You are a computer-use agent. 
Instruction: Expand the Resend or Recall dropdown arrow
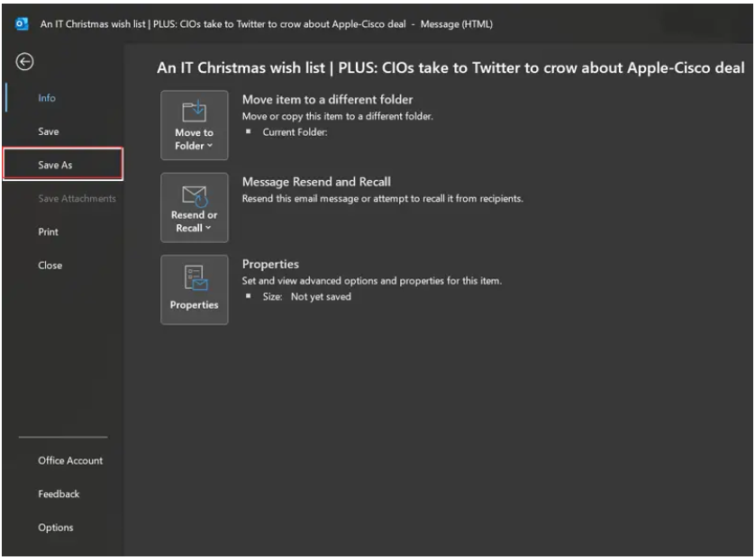click(x=208, y=228)
